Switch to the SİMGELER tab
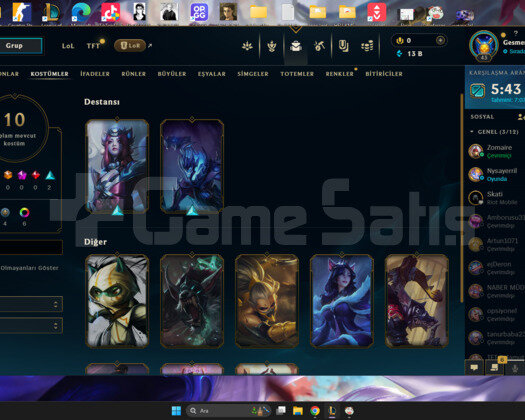525x420 pixels. tap(253, 74)
